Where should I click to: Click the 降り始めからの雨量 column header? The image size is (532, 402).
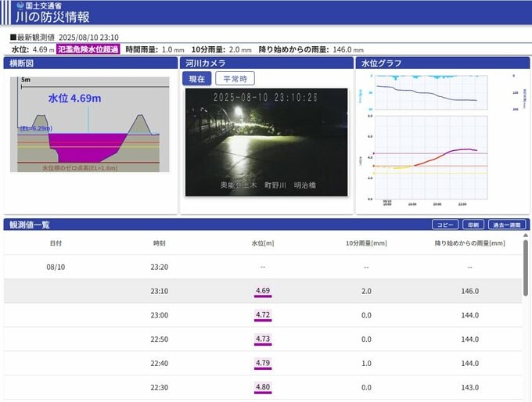tap(469, 243)
